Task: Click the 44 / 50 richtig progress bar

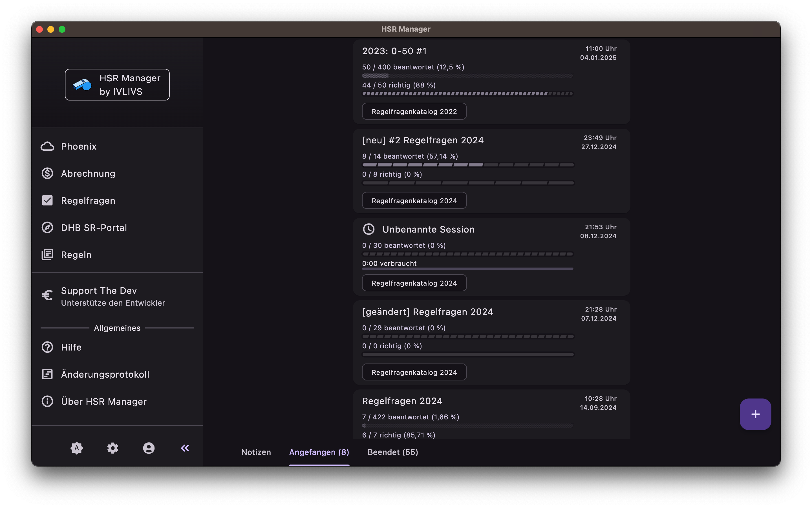Action: coord(467,94)
